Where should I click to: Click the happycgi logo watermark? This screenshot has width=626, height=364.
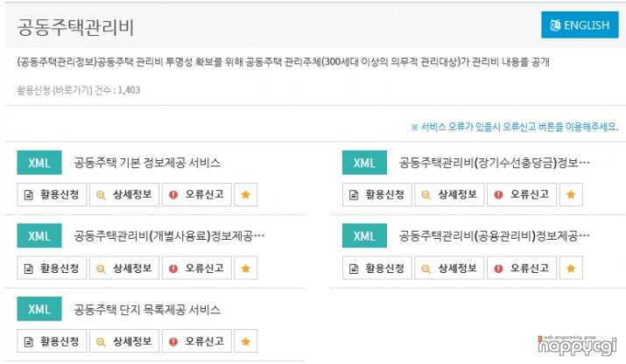pos(577,346)
